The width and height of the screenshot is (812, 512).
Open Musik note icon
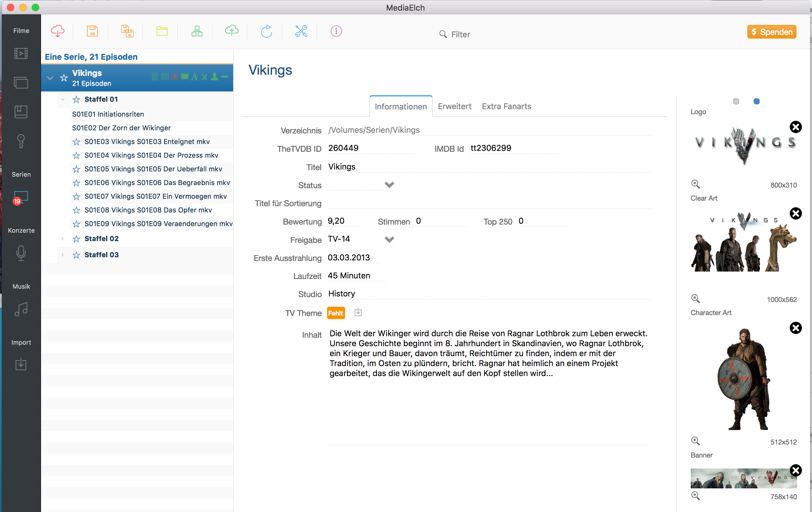[21, 309]
